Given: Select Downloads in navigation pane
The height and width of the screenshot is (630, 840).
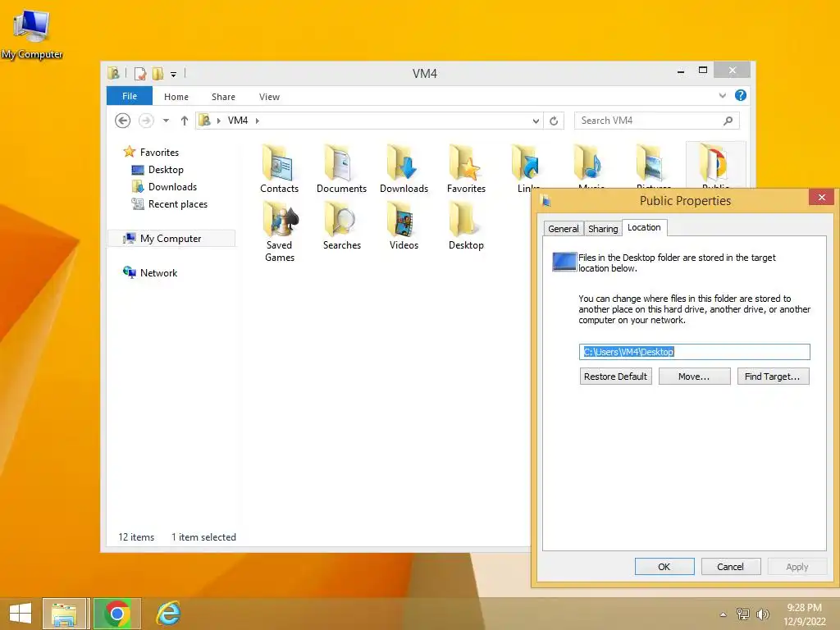Looking at the screenshot, I should pyautogui.click(x=172, y=187).
